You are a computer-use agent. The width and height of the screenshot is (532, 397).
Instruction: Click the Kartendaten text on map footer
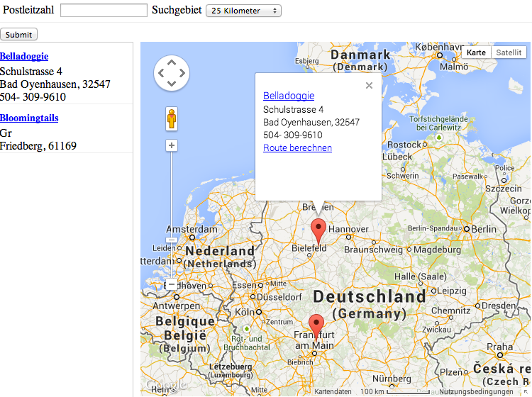pos(333,391)
